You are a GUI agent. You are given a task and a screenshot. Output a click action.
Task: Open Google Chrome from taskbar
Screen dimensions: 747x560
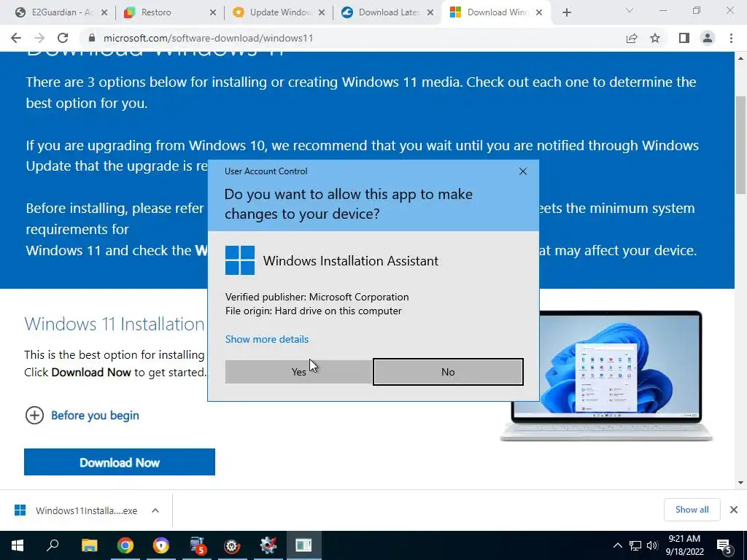coord(125,545)
